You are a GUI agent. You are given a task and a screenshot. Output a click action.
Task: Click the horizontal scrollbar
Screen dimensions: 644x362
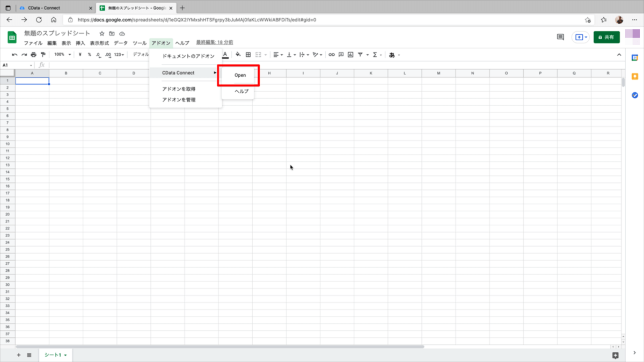pyautogui.click(x=220, y=346)
